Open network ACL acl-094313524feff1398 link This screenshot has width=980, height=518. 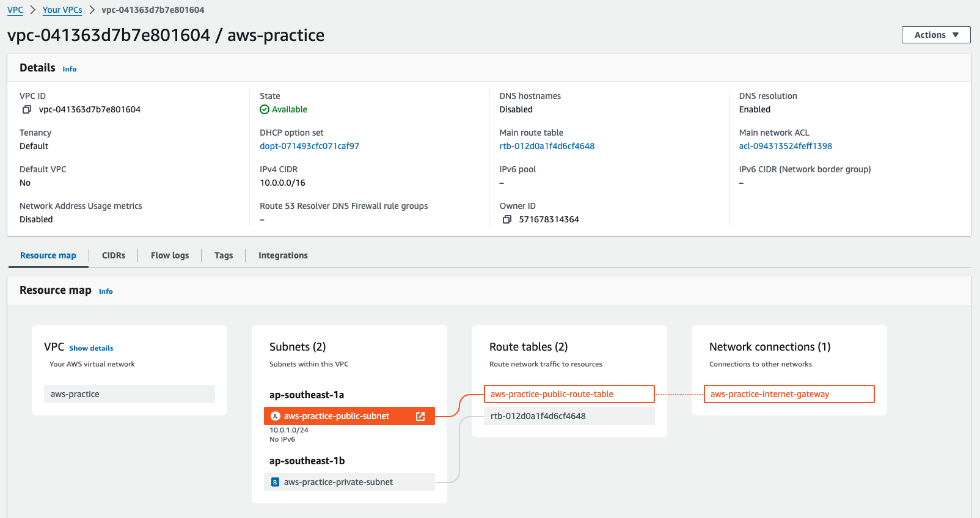786,146
